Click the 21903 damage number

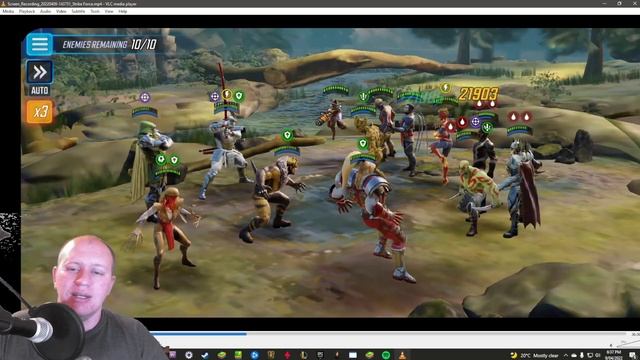click(478, 94)
